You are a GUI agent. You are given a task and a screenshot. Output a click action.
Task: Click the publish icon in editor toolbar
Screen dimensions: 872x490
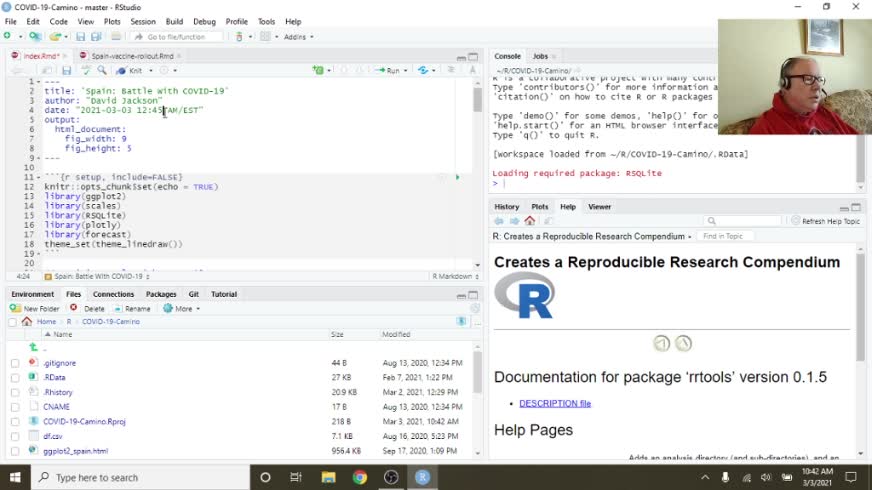click(x=423, y=70)
